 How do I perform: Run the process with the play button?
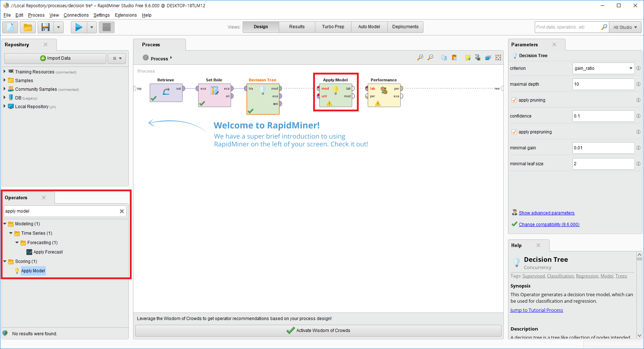[79, 27]
